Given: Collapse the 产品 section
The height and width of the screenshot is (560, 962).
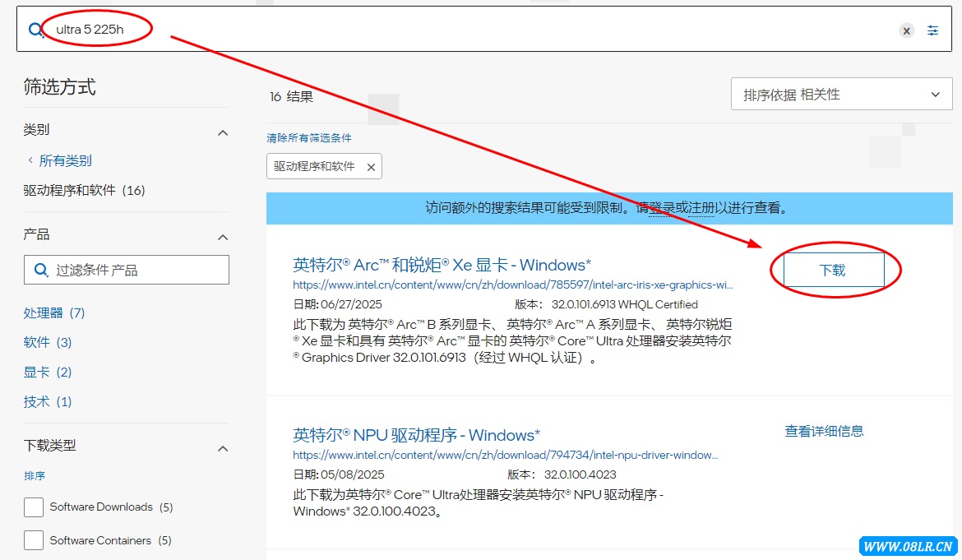Looking at the screenshot, I should click(223, 238).
